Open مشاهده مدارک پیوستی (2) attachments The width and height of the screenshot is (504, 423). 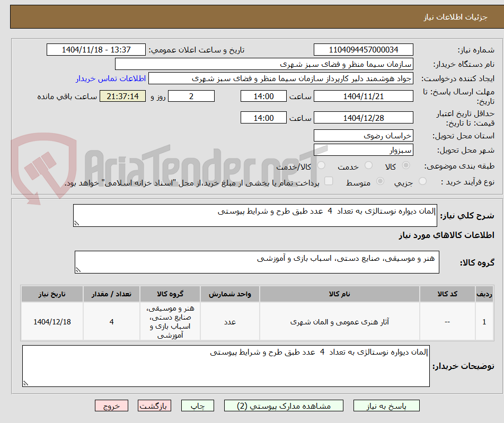284,406
